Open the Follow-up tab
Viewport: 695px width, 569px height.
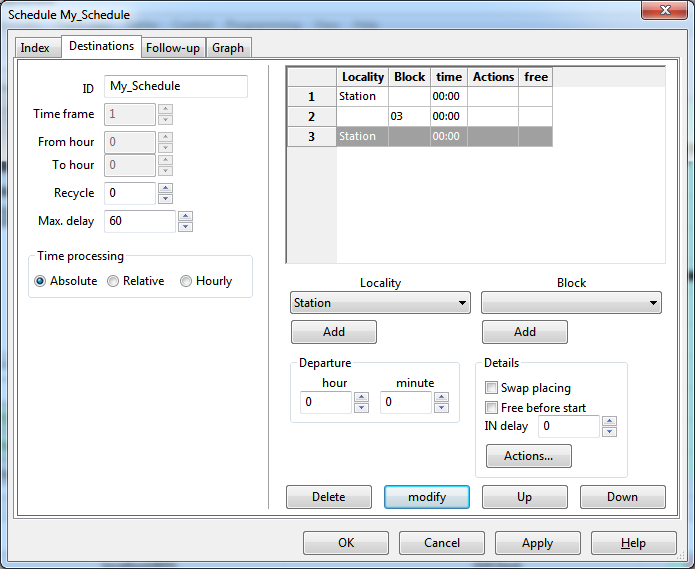pos(172,47)
